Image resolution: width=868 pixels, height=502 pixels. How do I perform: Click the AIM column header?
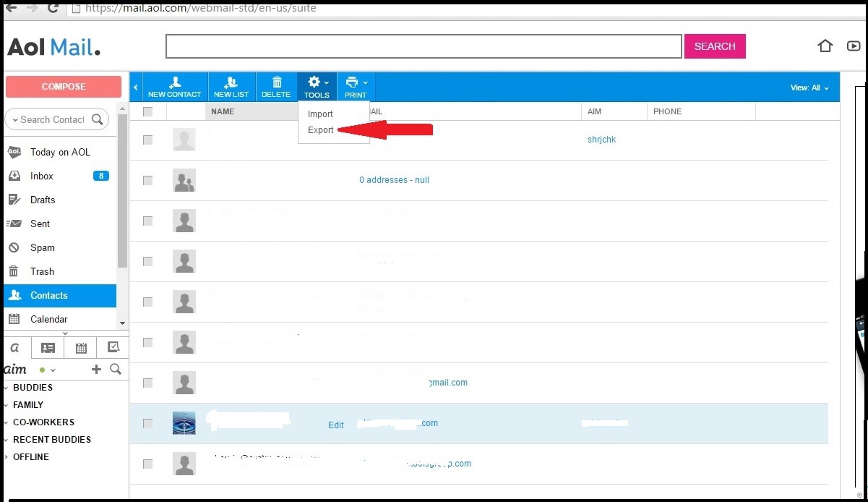[x=595, y=111]
